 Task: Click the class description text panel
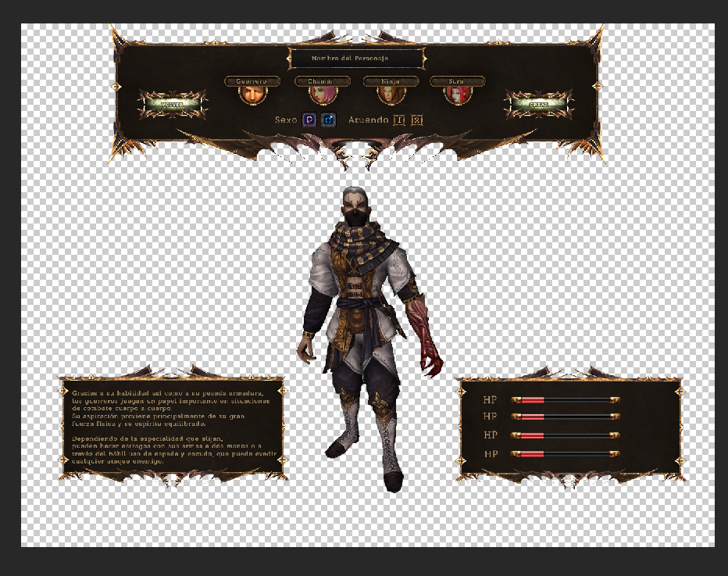[172, 427]
